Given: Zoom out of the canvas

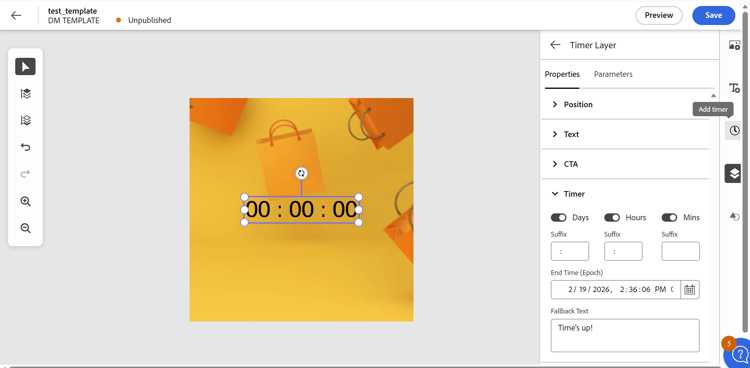Looking at the screenshot, I should (x=25, y=228).
